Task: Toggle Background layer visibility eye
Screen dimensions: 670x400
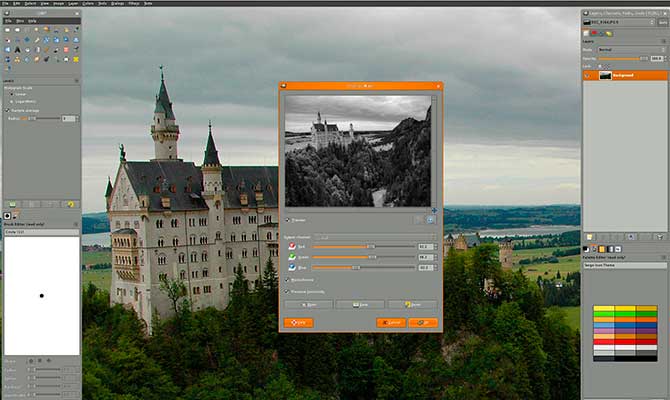Action: click(x=588, y=75)
